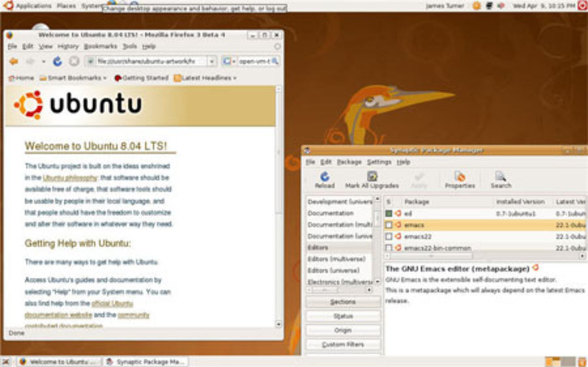This screenshot has width=588, height=367.
Task: Open the Firefox history dropdown arrow beside Forward
Action: pos(43,62)
